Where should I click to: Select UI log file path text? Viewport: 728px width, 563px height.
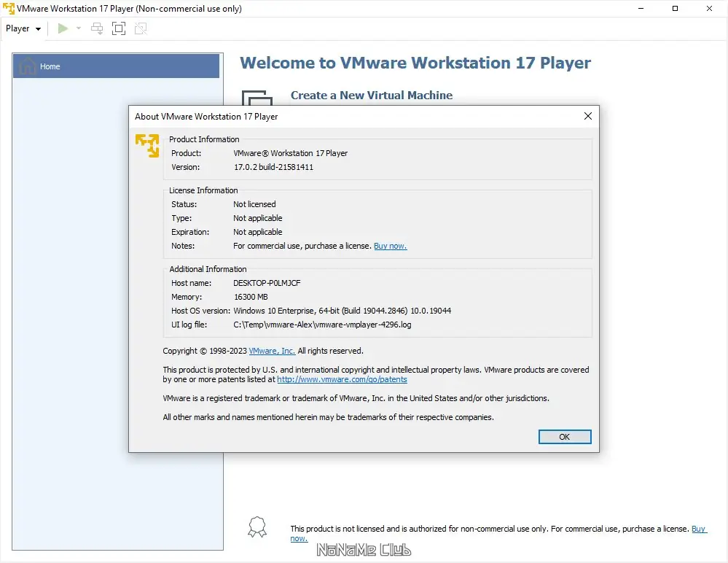pos(322,325)
